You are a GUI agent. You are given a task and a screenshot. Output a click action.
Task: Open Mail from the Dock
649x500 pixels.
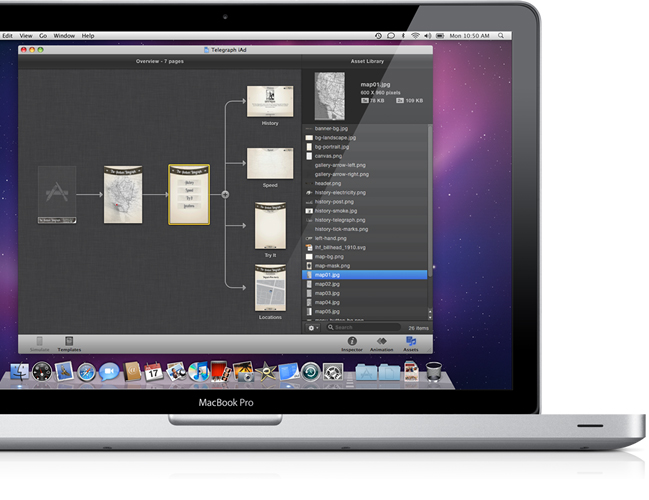click(x=64, y=371)
